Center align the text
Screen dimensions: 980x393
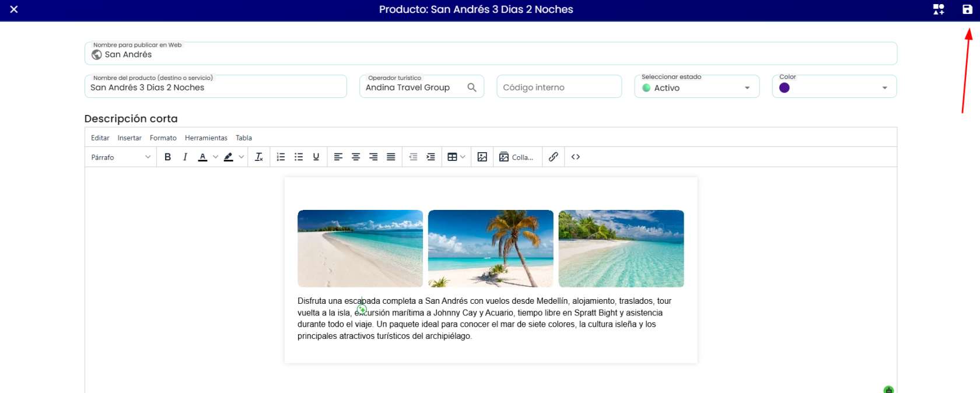click(356, 157)
